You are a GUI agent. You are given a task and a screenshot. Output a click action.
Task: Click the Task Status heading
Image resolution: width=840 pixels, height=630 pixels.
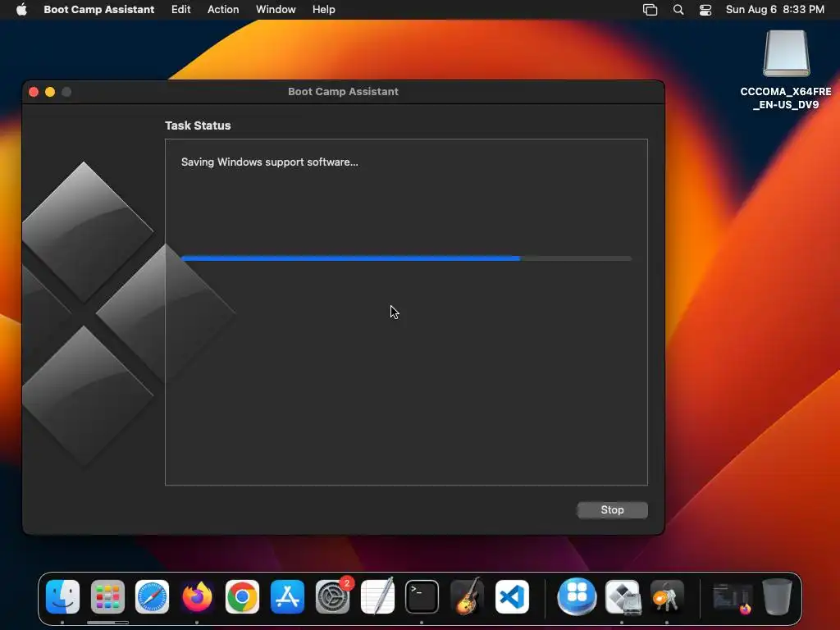pyautogui.click(x=198, y=126)
